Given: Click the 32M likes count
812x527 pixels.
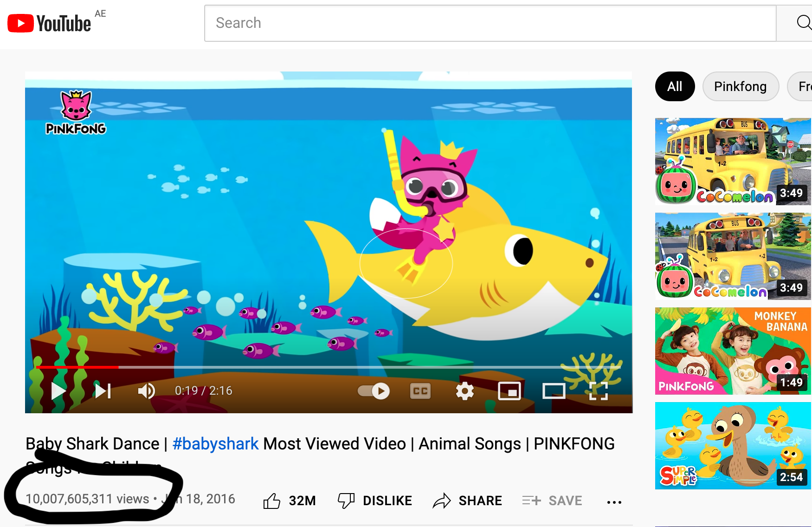Looking at the screenshot, I should point(302,501).
